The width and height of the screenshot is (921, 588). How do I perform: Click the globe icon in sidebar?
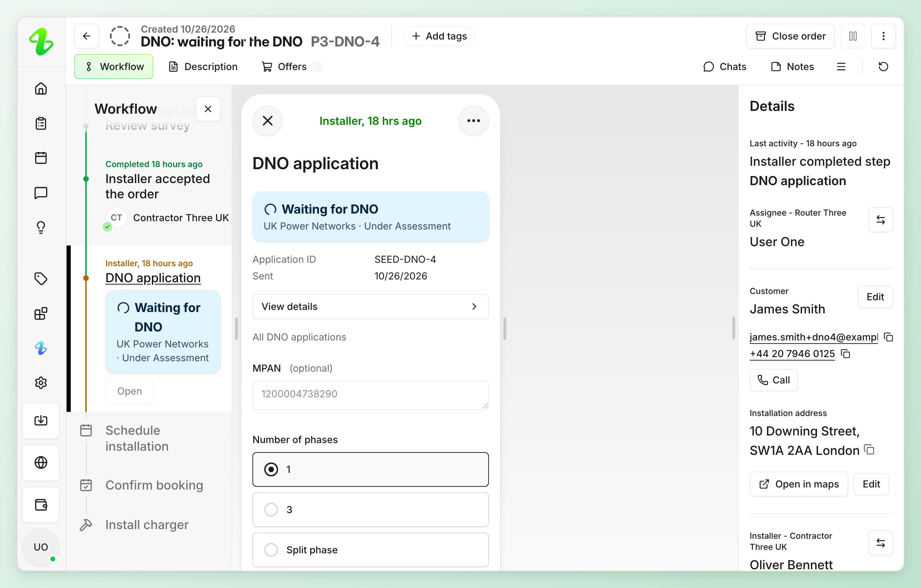(x=41, y=463)
